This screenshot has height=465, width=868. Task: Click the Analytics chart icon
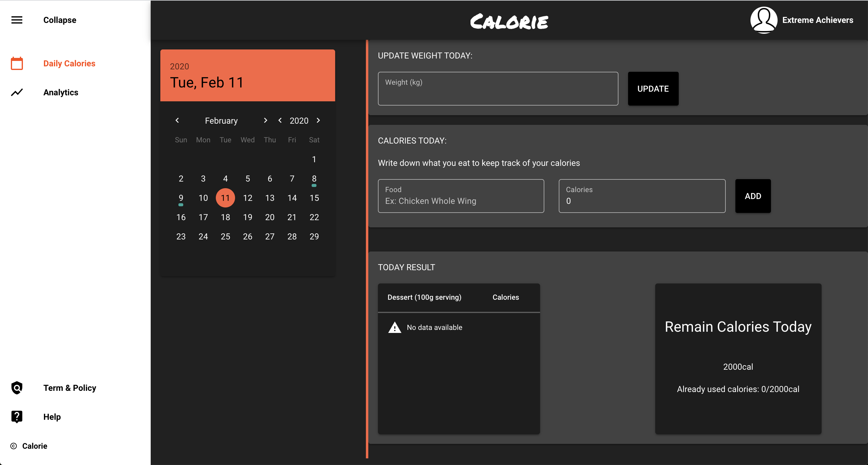[17, 92]
